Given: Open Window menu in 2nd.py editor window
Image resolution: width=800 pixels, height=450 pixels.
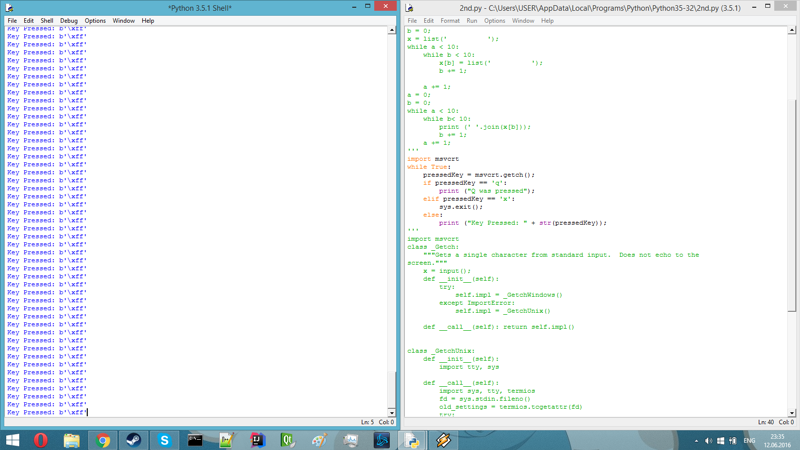Looking at the screenshot, I should pyautogui.click(x=523, y=21).
